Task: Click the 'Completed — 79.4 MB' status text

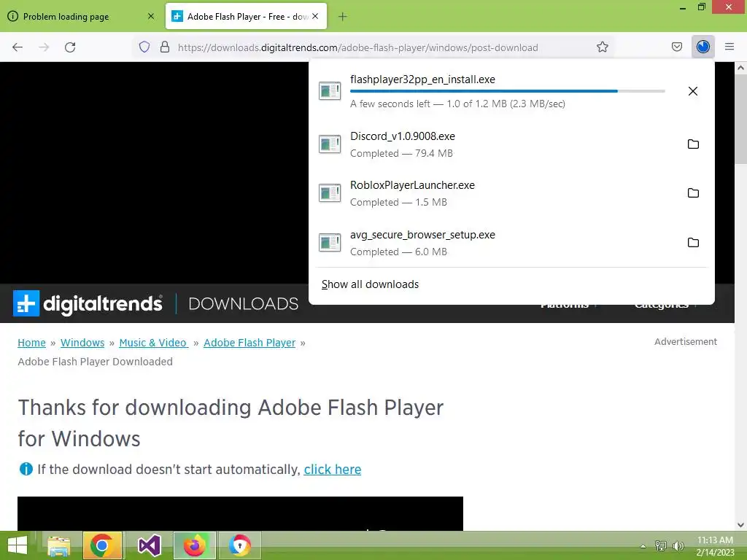Action: [402, 153]
